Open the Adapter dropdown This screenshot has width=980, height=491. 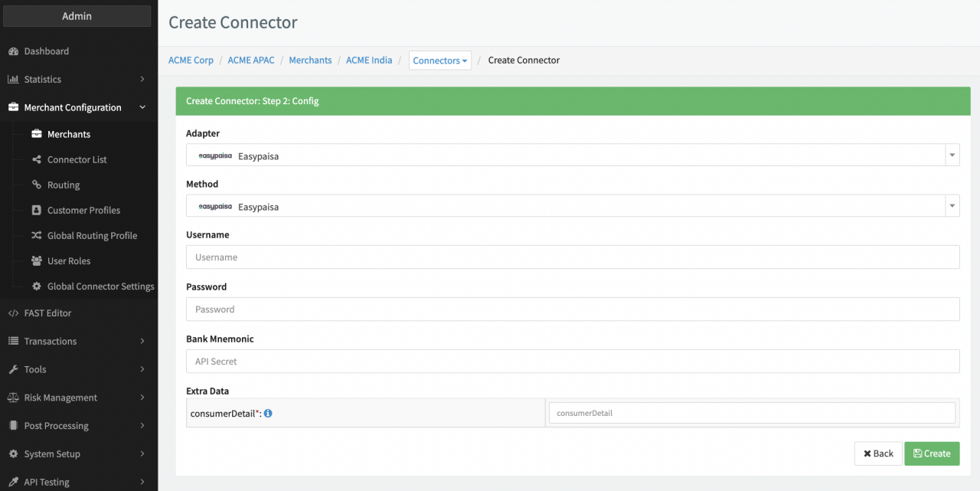pos(572,155)
